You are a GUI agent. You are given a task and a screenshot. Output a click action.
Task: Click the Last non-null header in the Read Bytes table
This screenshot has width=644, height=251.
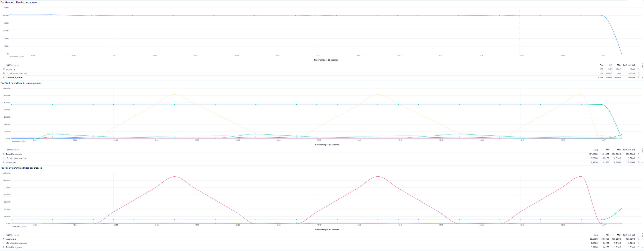pos(629,150)
